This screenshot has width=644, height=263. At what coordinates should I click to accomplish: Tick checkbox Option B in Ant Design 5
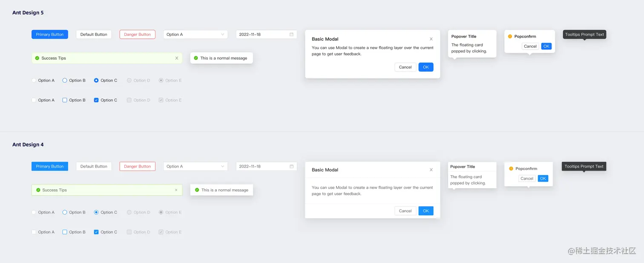[65, 100]
